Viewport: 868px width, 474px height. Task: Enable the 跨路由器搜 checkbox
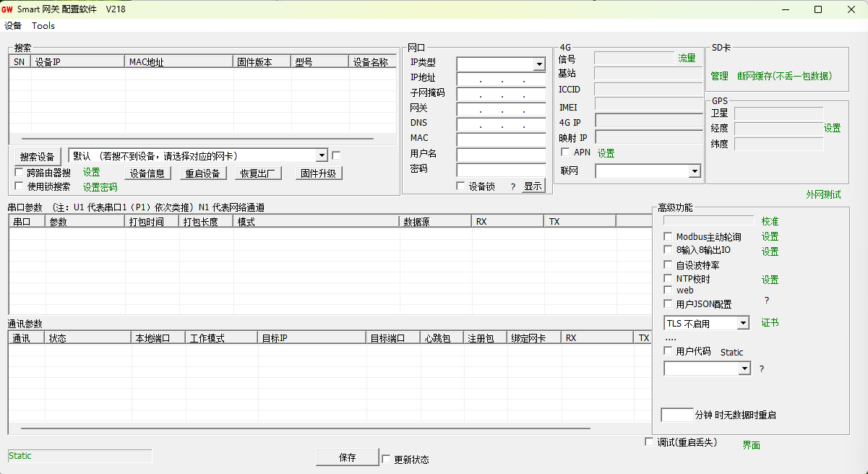[20, 173]
